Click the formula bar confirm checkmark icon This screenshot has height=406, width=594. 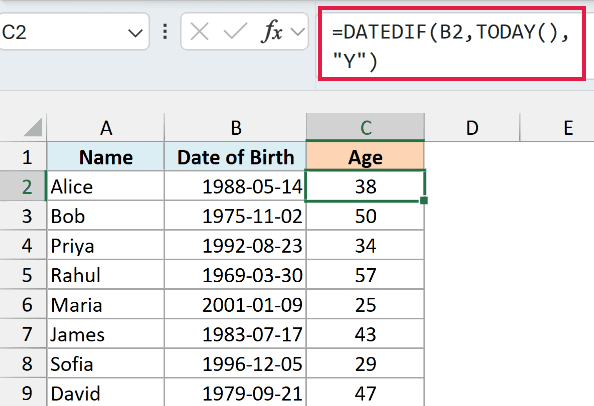[x=235, y=31]
